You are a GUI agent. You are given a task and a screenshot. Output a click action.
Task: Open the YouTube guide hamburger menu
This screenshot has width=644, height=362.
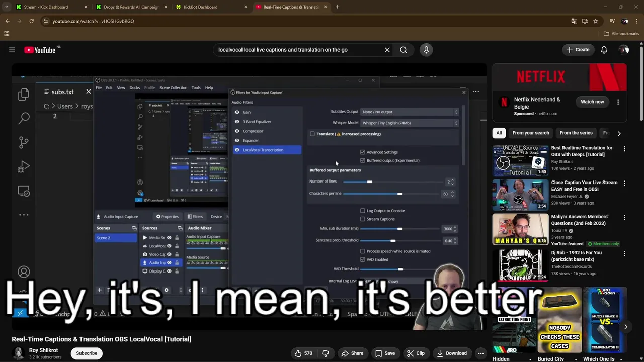pyautogui.click(x=12, y=50)
